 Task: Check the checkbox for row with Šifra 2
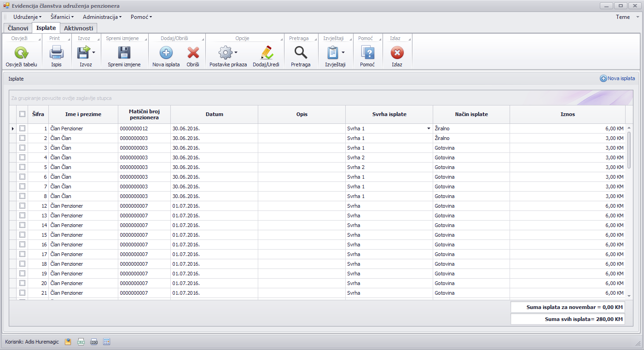click(x=22, y=138)
